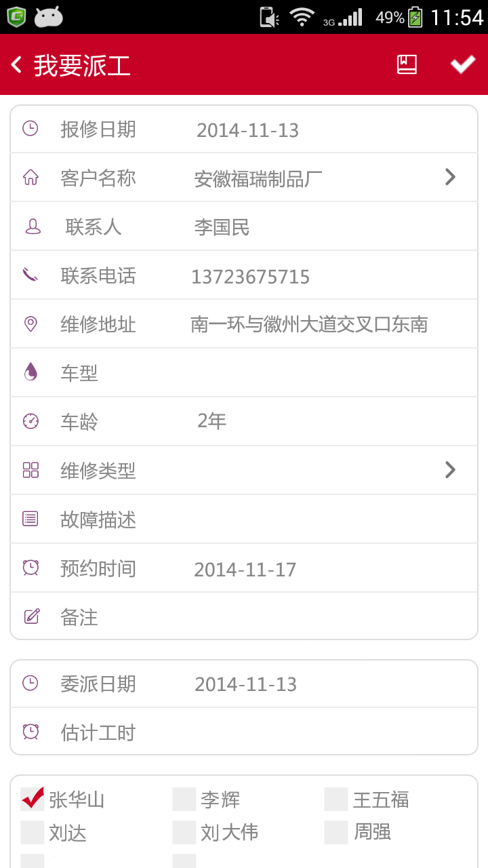This screenshot has height=868, width=488.
Task: Tap the location pin icon
Action: [x=30, y=324]
